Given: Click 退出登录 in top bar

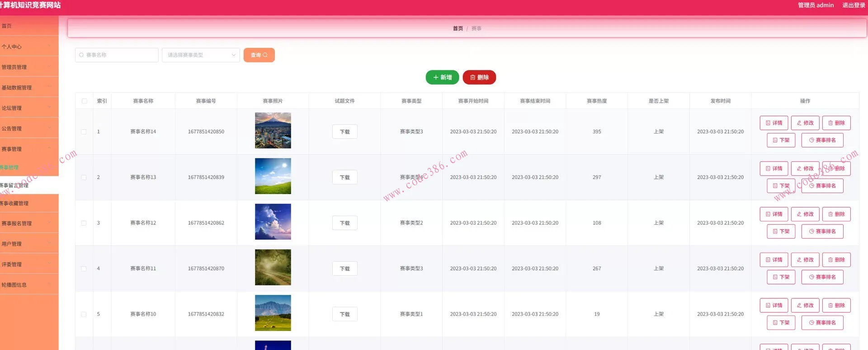Looking at the screenshot, I should coord(854,5).
